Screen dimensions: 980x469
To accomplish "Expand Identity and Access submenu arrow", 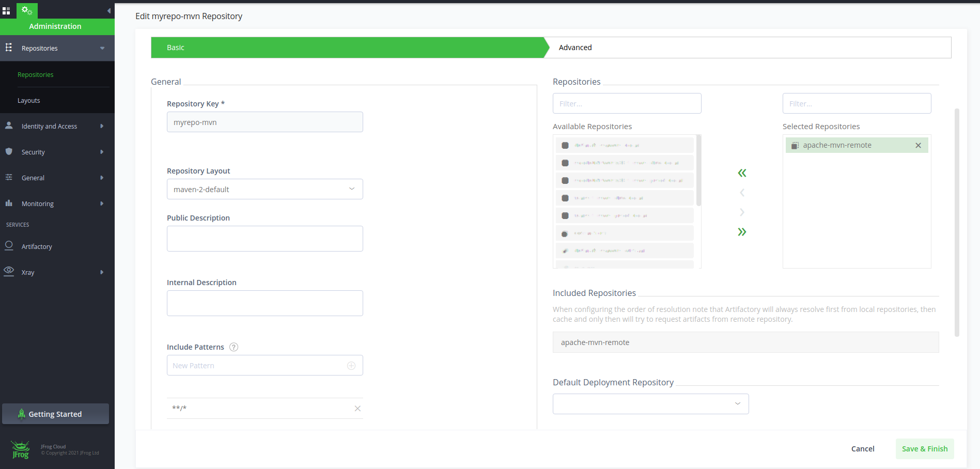I will (102, 126).
